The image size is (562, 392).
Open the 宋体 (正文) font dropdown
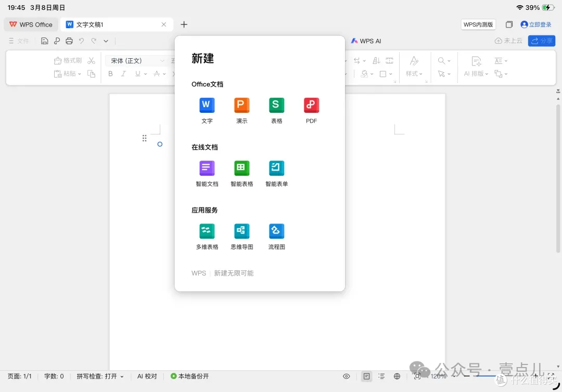pyautogui.click(x=136, y=61)
